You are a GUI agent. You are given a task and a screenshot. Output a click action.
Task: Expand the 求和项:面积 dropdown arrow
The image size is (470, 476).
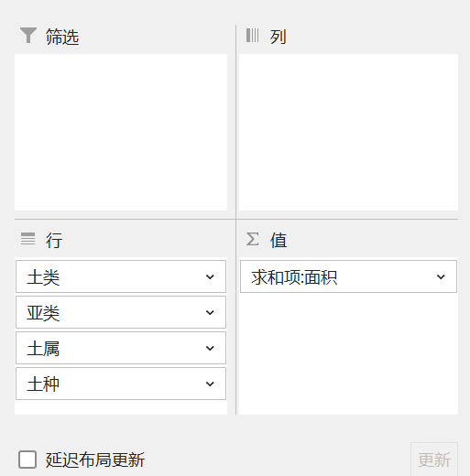pos(441,276)
